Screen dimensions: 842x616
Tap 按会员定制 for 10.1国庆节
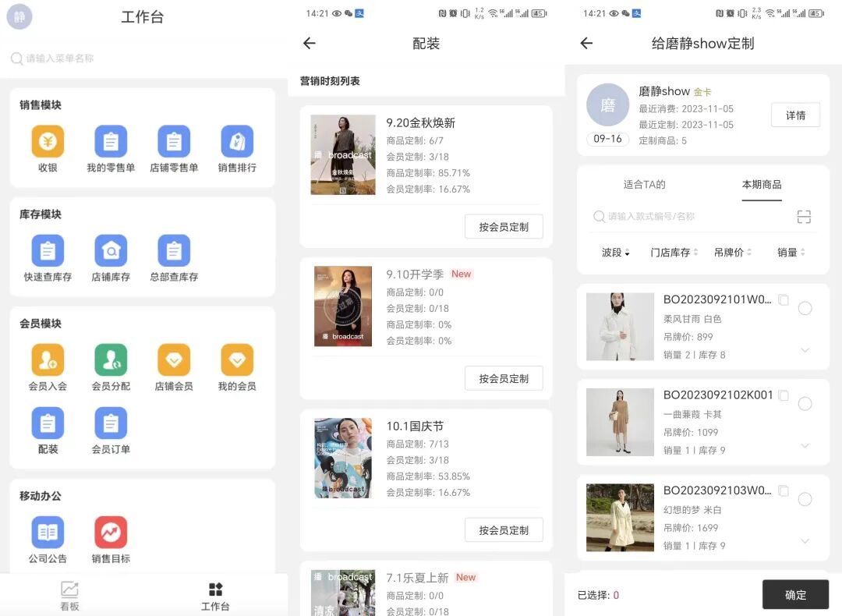[504, 530]
